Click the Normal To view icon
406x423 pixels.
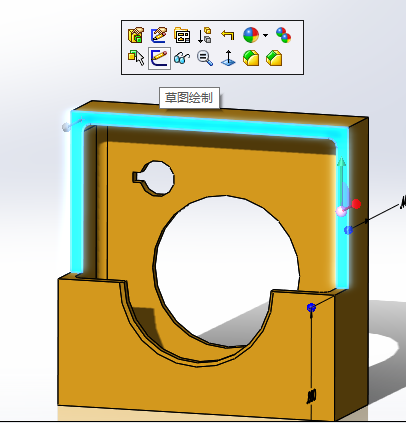pyautogui.click(x=228, y=58)
